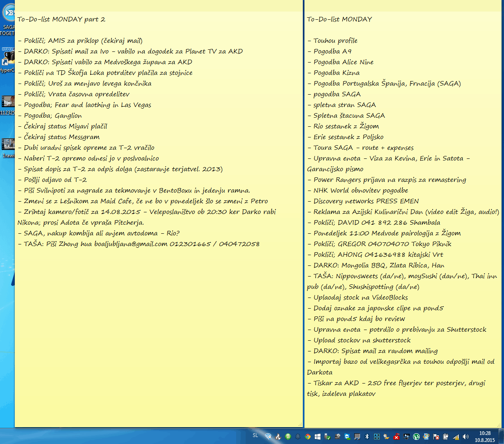Viewport: 504px width, 444px height.
Task: Click 'Pokliči; Uroš za menjavo levega končnika'
Action: tap(84, 84)
